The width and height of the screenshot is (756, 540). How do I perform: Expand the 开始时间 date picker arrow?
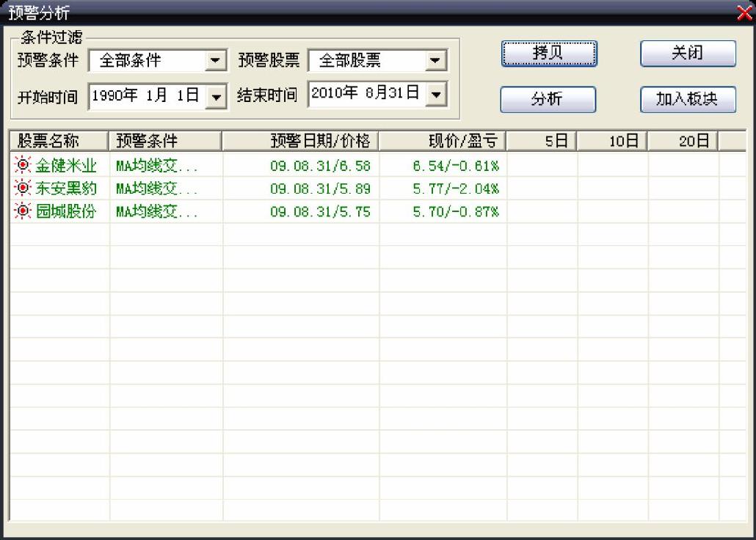click(x=216, y=96)
